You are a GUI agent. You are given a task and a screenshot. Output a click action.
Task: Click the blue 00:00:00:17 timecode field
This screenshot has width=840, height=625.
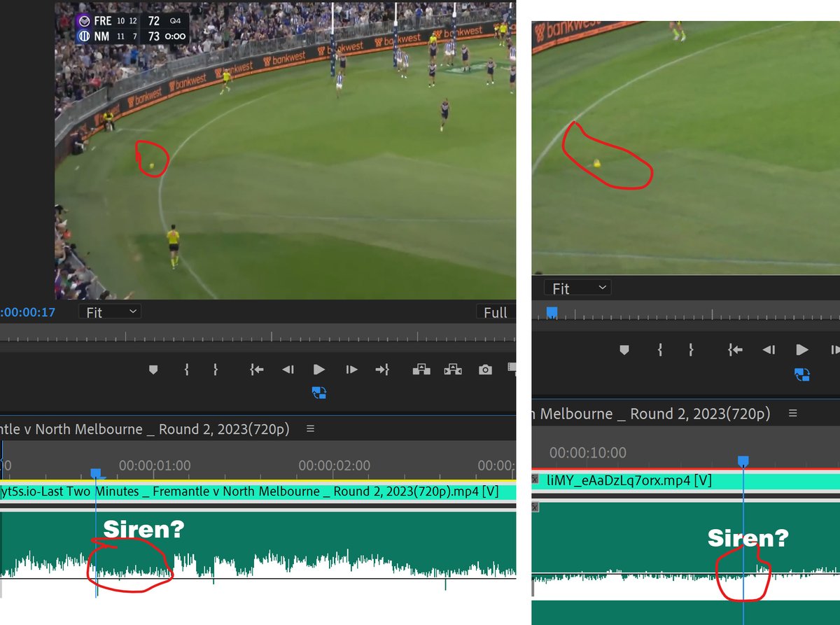(x=28, y=312)
